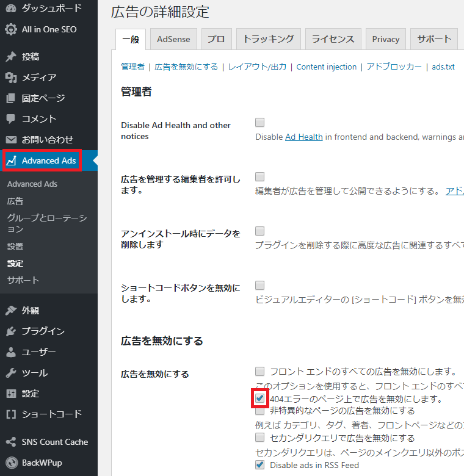Image resolution: width=464 pixels, height=476 pixels.
Task: Click the Advanced Ads chart icon
Action: coord(11,160)
